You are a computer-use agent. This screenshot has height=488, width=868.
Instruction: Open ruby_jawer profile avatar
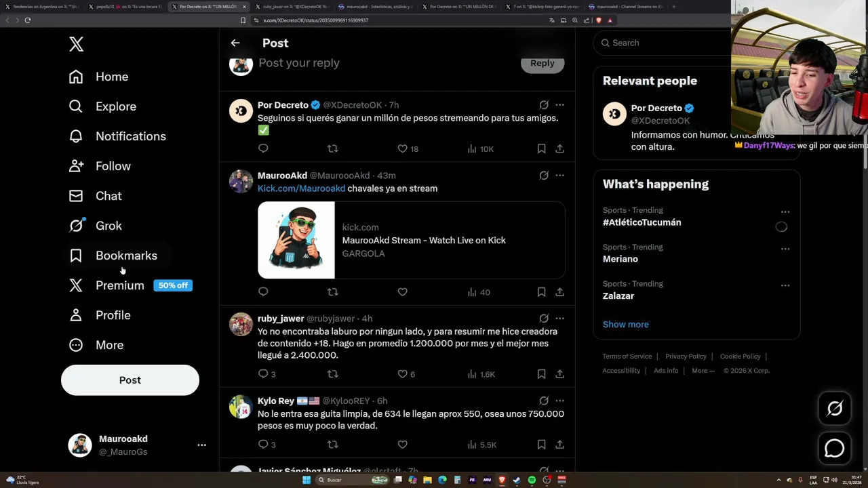click(x=241, y=325)
